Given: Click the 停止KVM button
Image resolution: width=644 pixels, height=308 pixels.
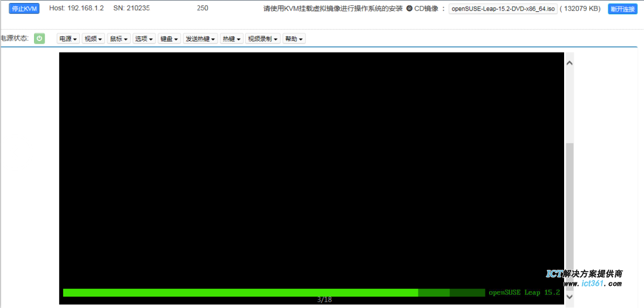Looking at the screenshot, I should click(24, 8).
